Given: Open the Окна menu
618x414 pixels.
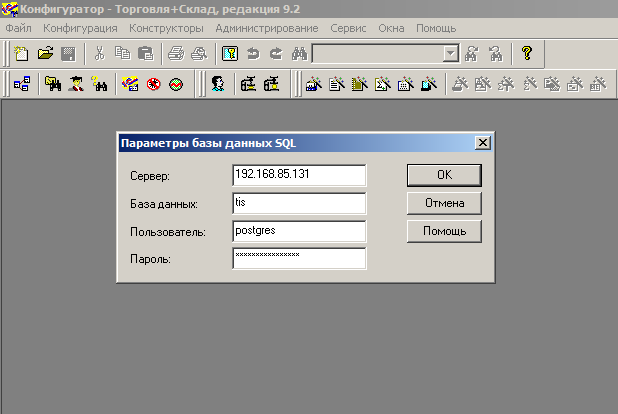Looking at the screenshot, I should click(391, 28).
